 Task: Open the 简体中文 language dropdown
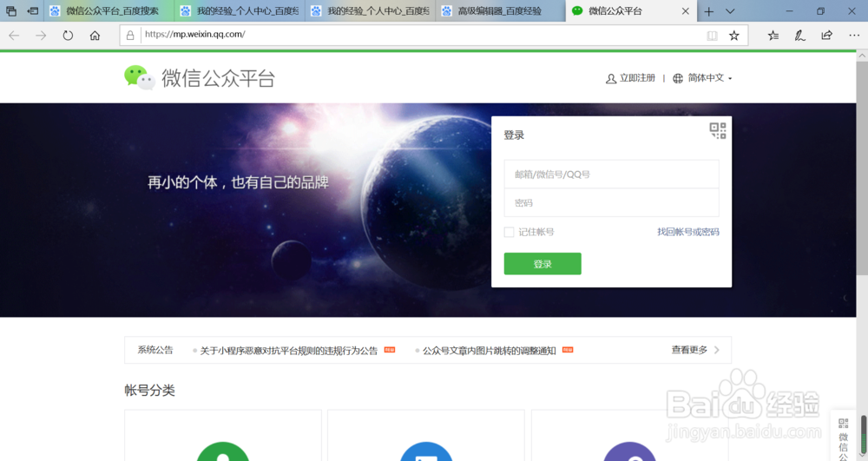[710, 78]
